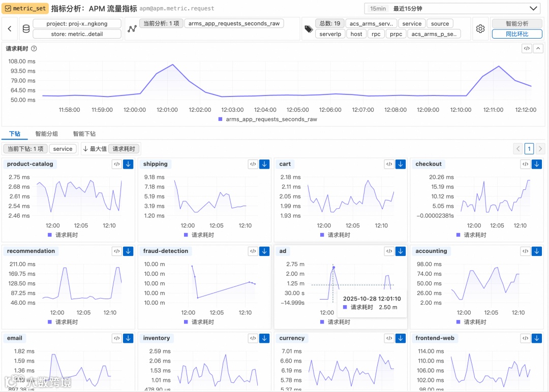Go back with the left chevron

(x=10, y=28)
